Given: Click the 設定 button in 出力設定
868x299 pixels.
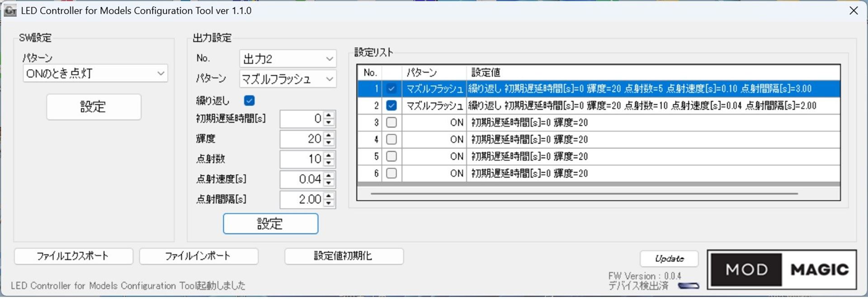Looking at the screenshot, I should coord(270,223).
